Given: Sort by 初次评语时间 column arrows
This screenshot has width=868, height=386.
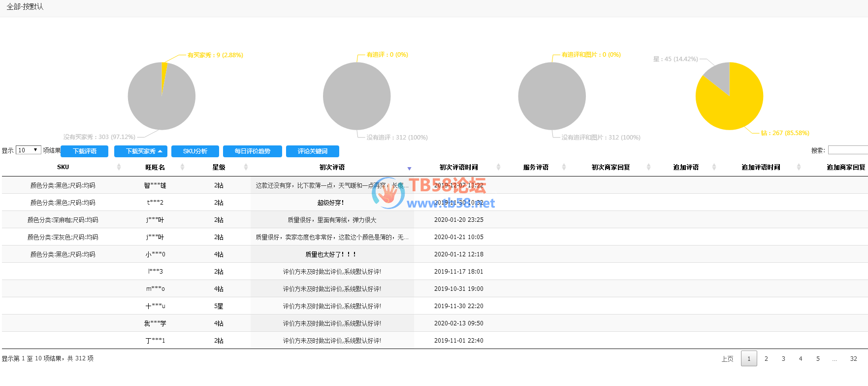Looking at the screenshot, I should 498,167.
